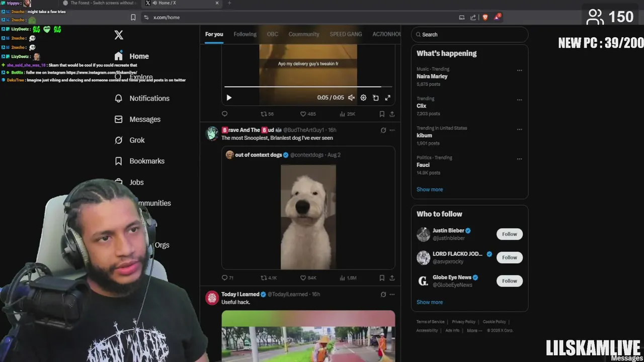644x362 pixels.
Task: Repost the post with 56 reposts
Action: click(x=267, y=114)
